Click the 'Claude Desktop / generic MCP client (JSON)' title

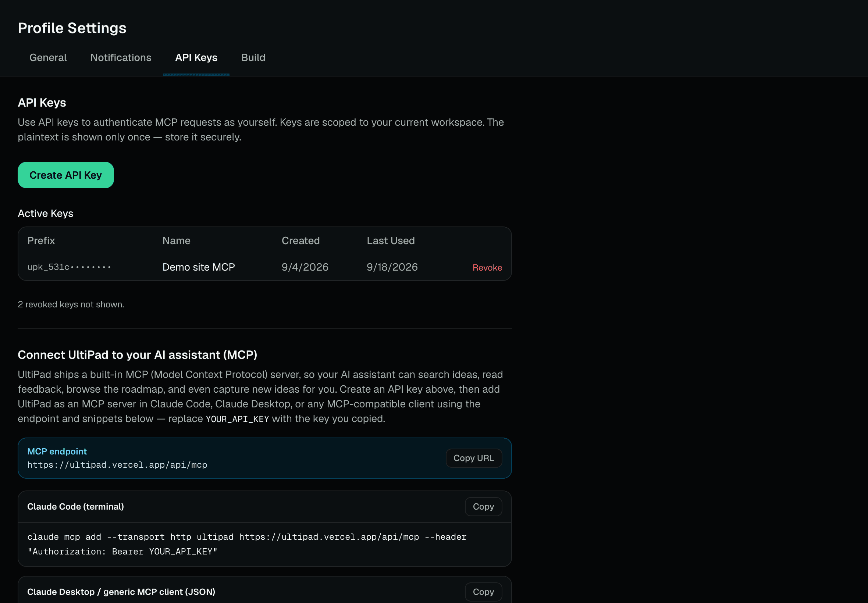[x=121, y=592]
